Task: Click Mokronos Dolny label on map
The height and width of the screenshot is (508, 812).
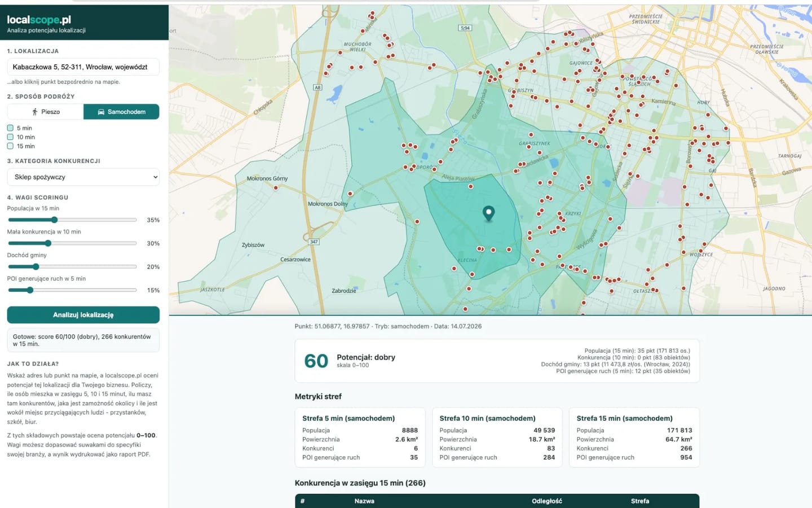Action: pyautogui.click(x=328, y=204)
